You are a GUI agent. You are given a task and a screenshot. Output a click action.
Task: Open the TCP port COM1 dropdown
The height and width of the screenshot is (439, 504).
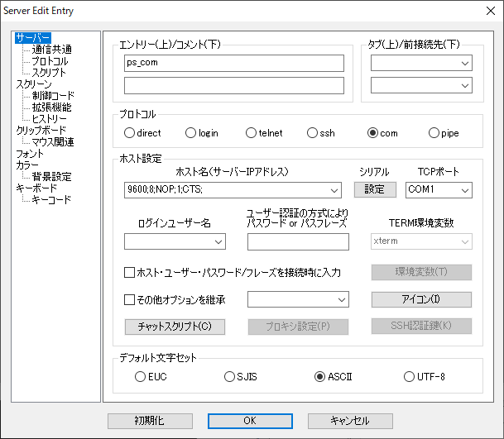(439, 190)
